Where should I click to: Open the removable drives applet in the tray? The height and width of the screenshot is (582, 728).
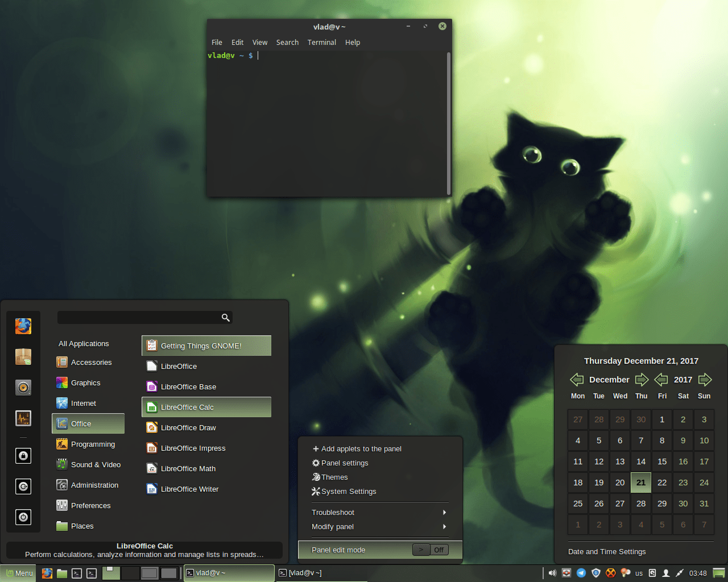pos(652,573)
